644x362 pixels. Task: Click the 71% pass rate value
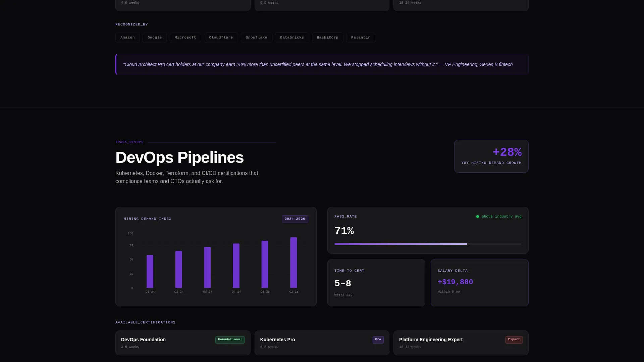click(344, 231)
